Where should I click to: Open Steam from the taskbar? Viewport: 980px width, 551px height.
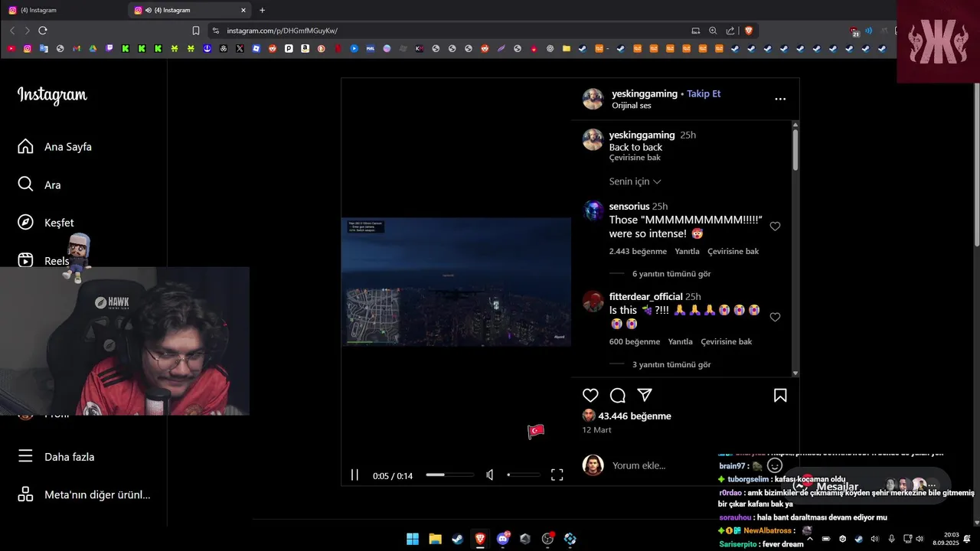click(457, 539)
